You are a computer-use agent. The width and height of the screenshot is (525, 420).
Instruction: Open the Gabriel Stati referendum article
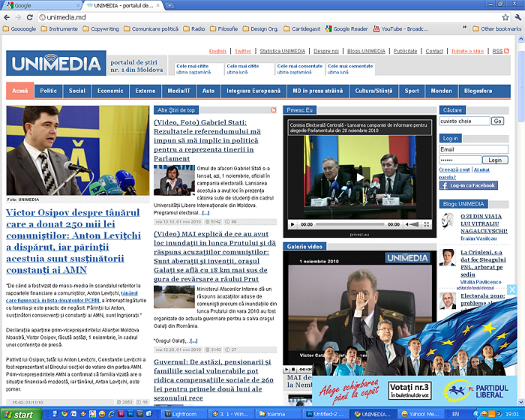[x=207, y=140]
